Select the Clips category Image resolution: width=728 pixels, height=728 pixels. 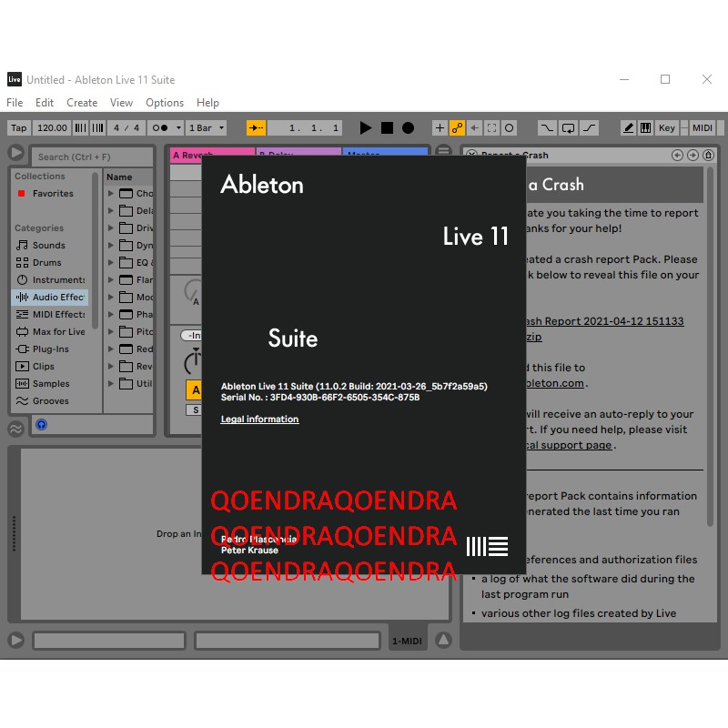tap(43, 367)
